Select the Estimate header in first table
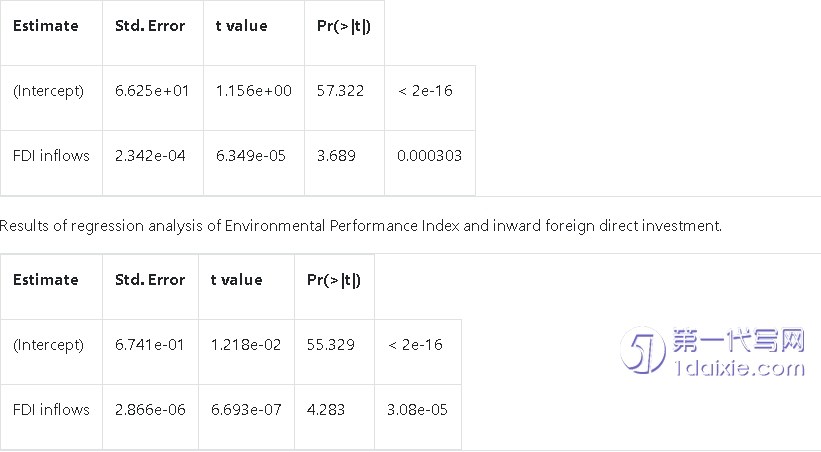 (x=46, y=26)
